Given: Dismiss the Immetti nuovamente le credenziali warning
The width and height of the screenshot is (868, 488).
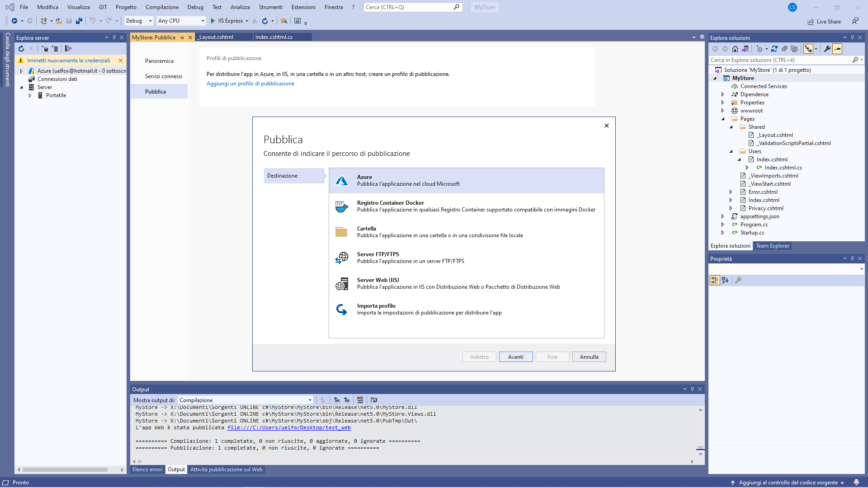Looking at the screenshot, I should coord(121,61).
